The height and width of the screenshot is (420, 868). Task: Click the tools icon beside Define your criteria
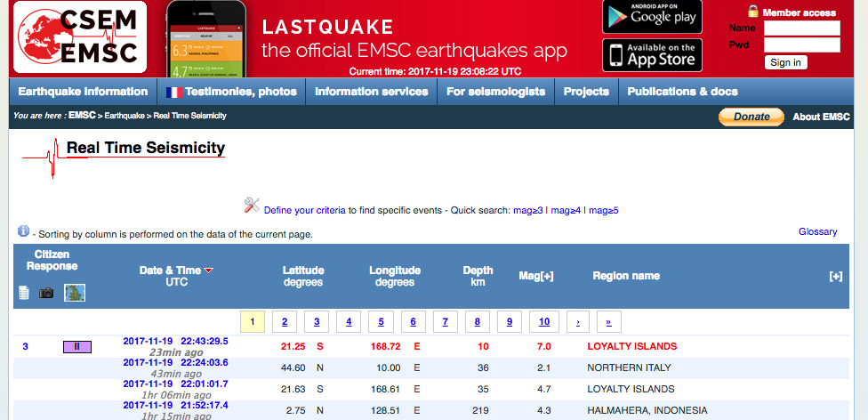252,206
